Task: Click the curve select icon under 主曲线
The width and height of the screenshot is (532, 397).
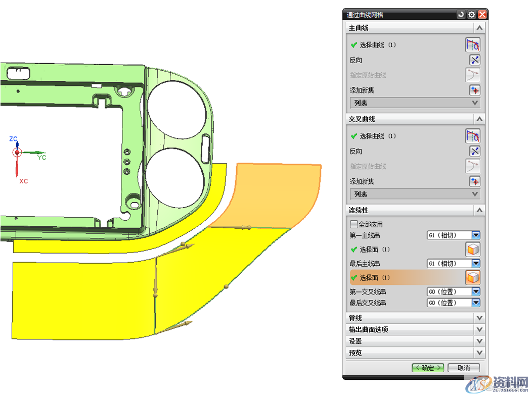Action: pos(472,45)
